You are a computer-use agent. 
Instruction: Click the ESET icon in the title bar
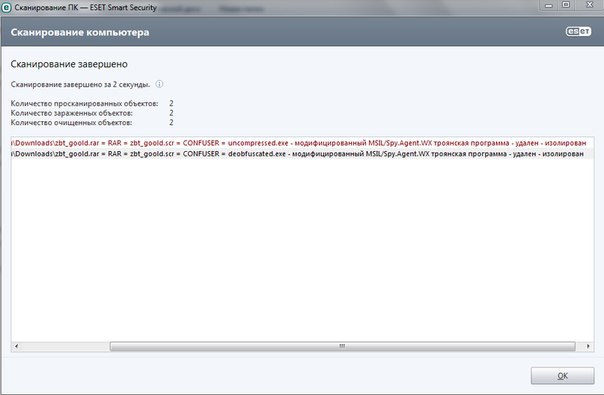[x=7, y=8]
